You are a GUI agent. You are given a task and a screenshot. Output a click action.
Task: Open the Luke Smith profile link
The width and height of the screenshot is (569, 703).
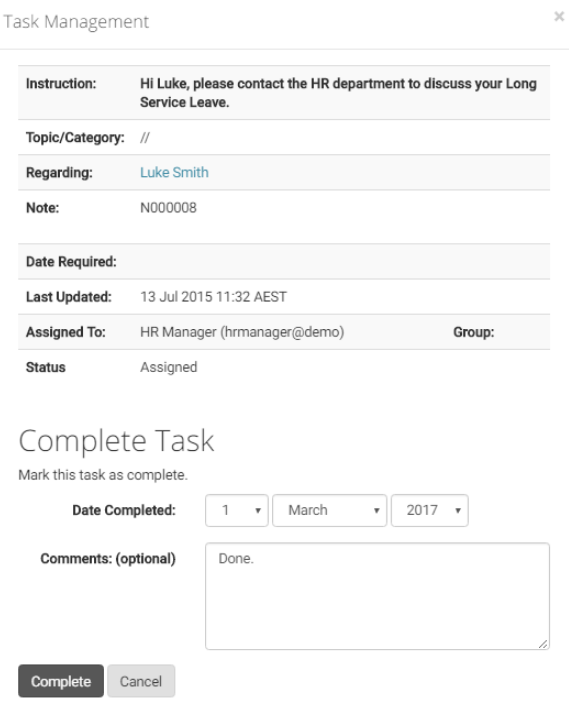coord(174,173)
